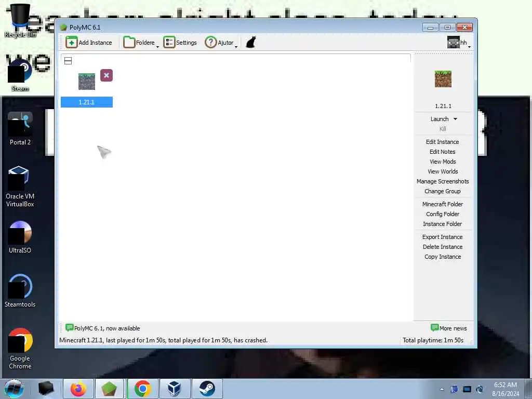Open Portal 2 desktop shortcut
This screenshot has height=399, width=532.
[x=20, y=129]
